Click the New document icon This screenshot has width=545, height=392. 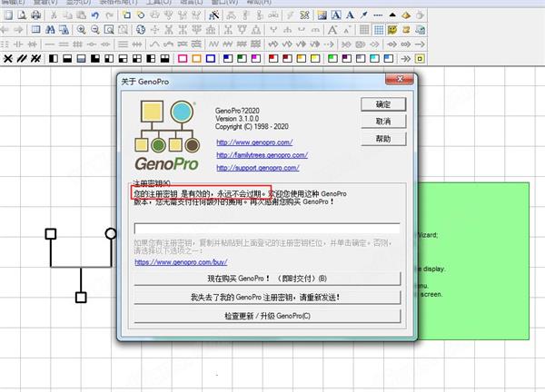[8, 15]
